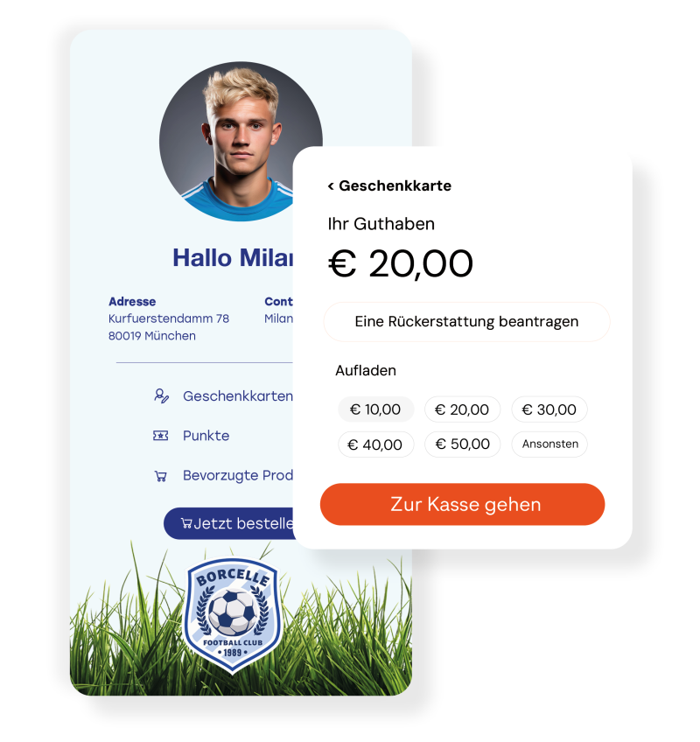Click the Jetzt bestellen button

228,523
